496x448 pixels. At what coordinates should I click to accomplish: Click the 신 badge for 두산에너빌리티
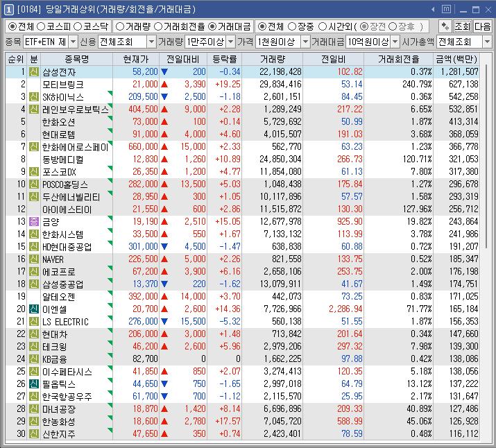[34, 197]
